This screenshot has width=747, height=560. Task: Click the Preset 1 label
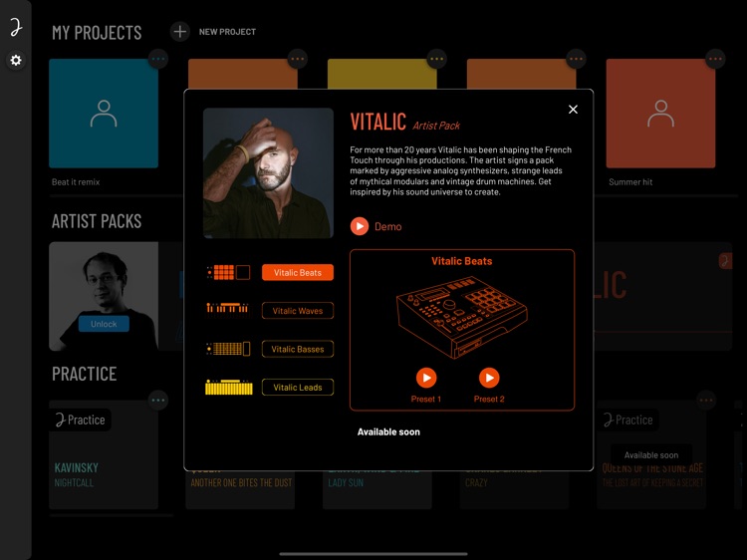coord(426,399)
